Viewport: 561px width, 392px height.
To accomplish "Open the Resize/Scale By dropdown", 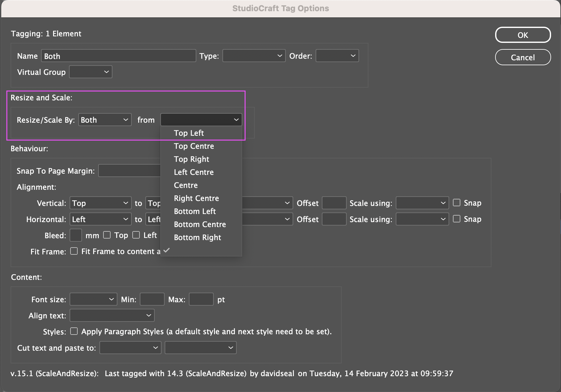I will [x=105, y=120].
